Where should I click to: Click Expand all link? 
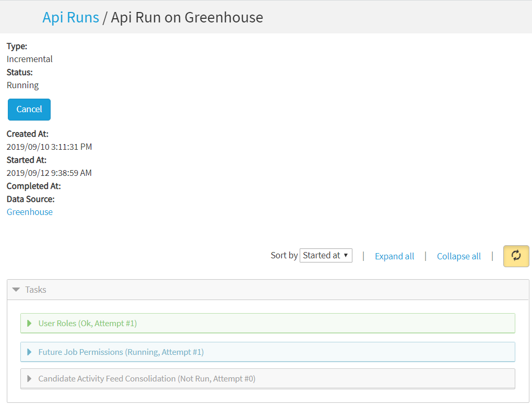394,256
